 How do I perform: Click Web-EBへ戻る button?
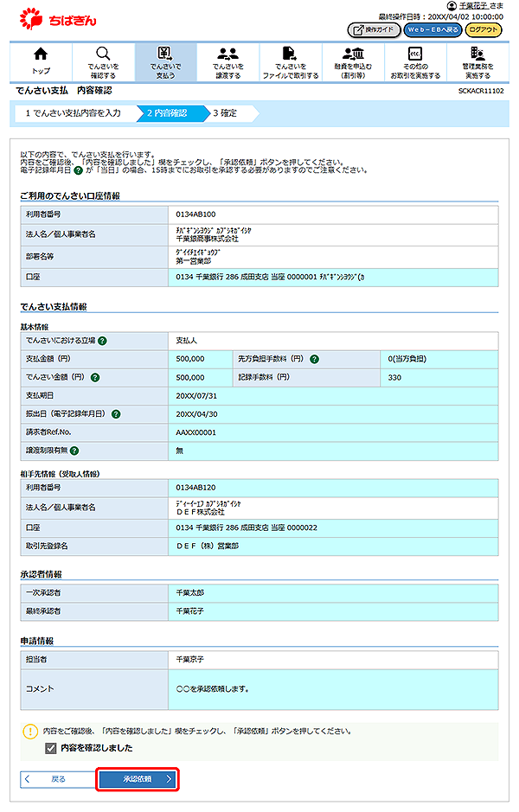click(432, 30)
